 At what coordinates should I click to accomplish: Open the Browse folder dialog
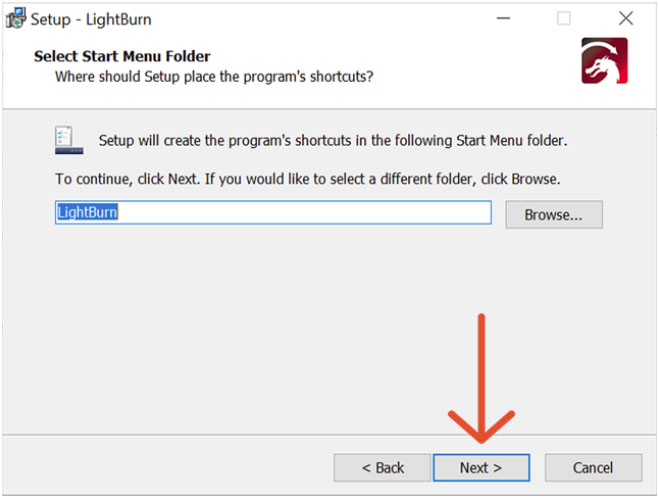point(554,215)
